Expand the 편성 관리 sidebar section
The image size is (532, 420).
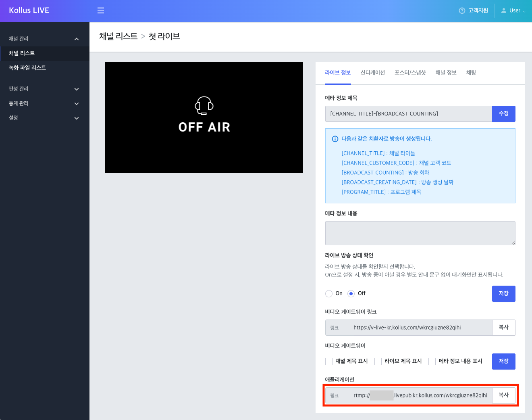[44, 89]
